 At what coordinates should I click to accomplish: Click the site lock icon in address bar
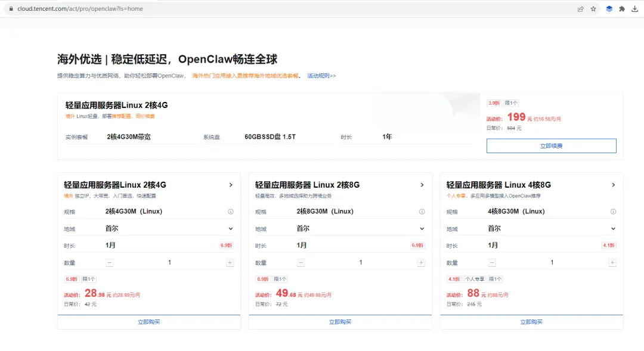(11, 8)
